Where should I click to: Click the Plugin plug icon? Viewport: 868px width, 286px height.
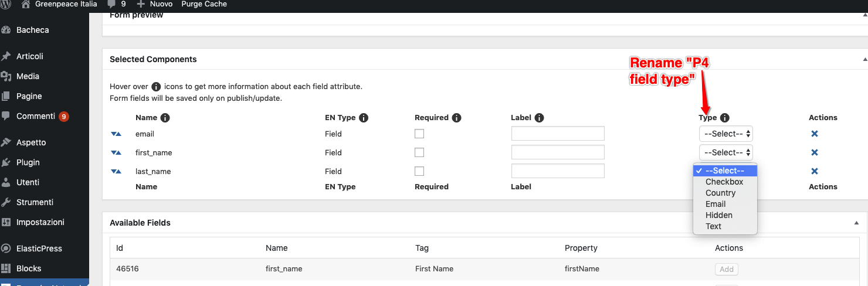click(x=6, y=162)
